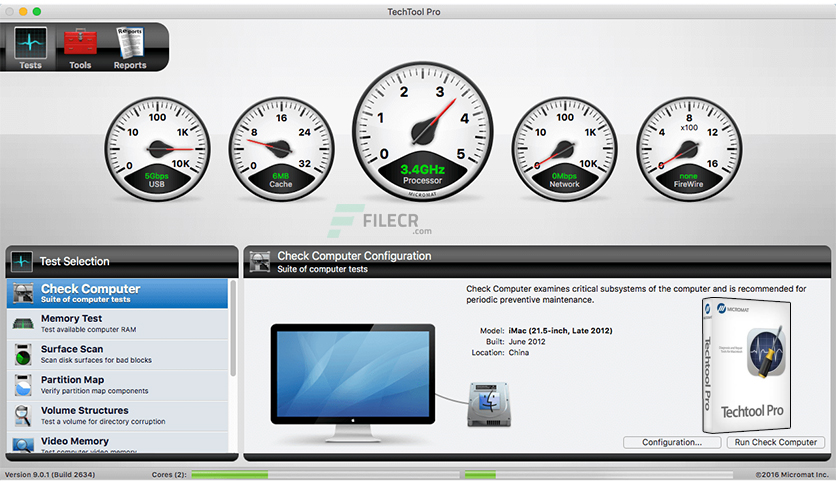Screen dimensions: 836x484
Task: Click the Volume Structures magnifier icon
Action: 23,416
